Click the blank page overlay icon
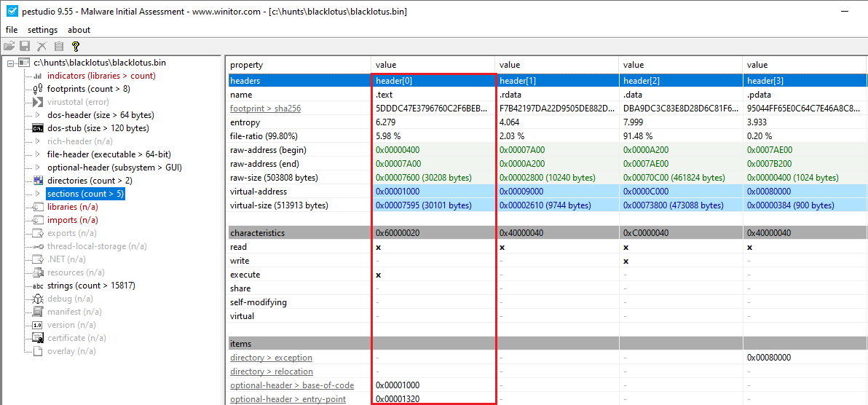Image resolution: width=868 pixels, height=405 pixels. [38, 351]
